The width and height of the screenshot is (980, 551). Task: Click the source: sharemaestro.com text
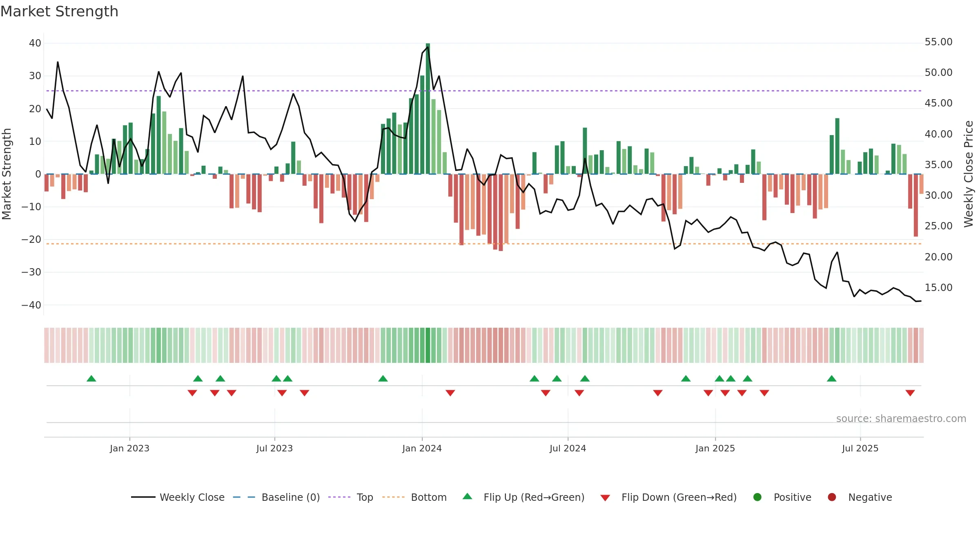[x=901, y=418]
